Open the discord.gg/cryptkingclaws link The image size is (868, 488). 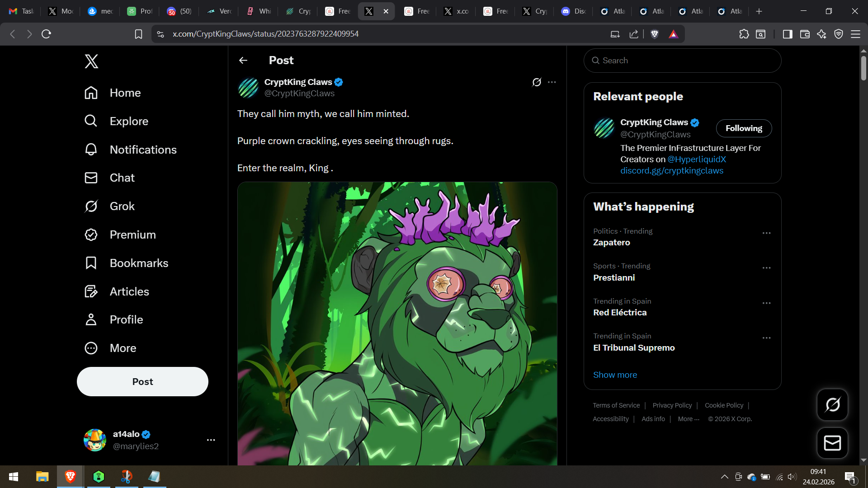671,171
